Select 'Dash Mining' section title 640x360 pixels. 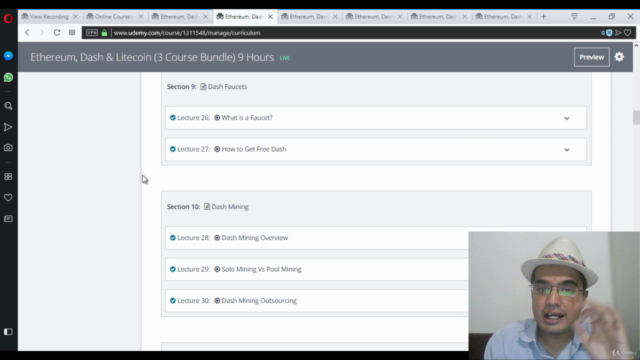pos(230,207)
